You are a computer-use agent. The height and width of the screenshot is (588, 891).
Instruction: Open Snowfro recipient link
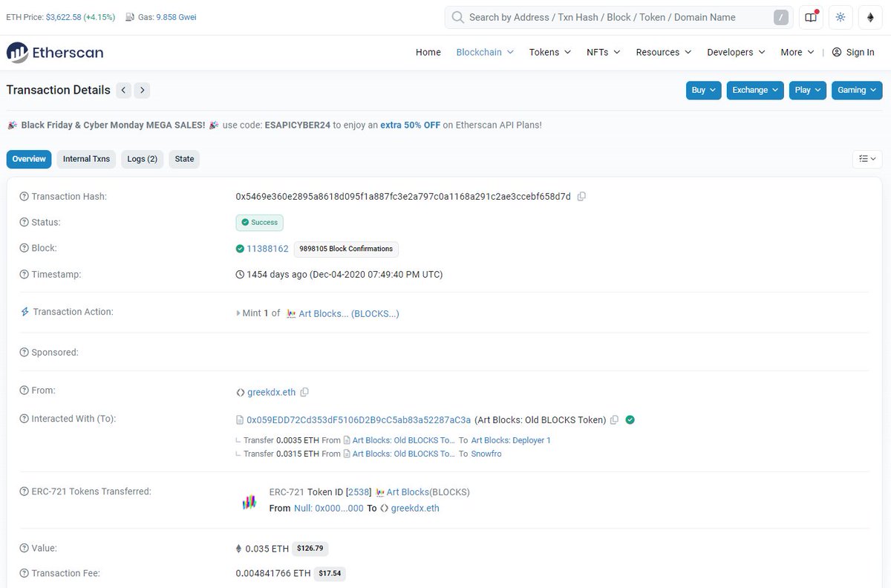pos(486,454)
